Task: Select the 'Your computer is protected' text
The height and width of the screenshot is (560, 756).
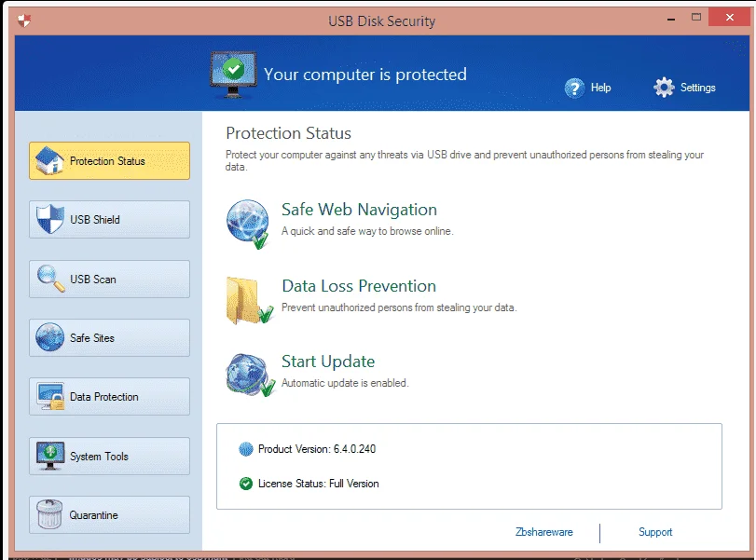Action: [365, 75]
